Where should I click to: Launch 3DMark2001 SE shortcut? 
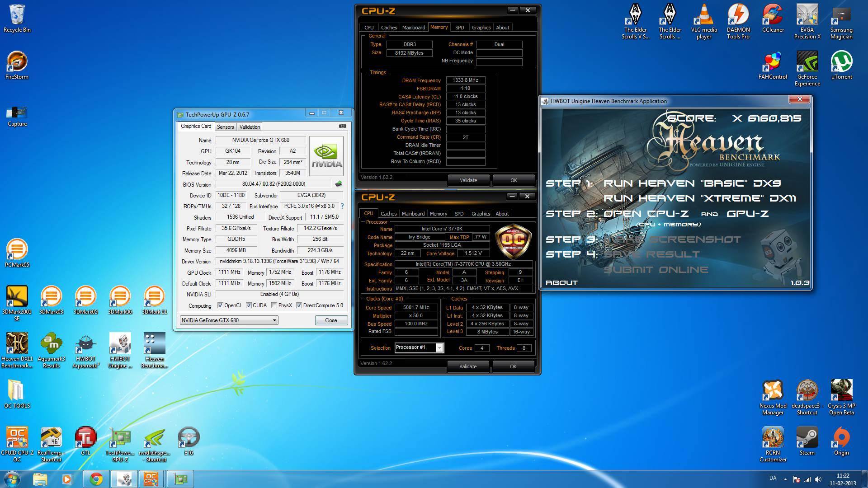17,303
